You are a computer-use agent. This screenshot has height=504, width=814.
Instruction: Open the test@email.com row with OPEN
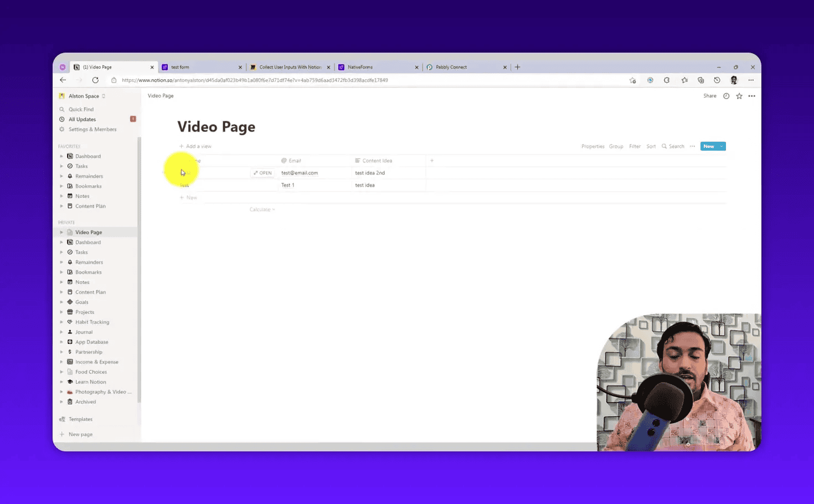click(262, 172)
